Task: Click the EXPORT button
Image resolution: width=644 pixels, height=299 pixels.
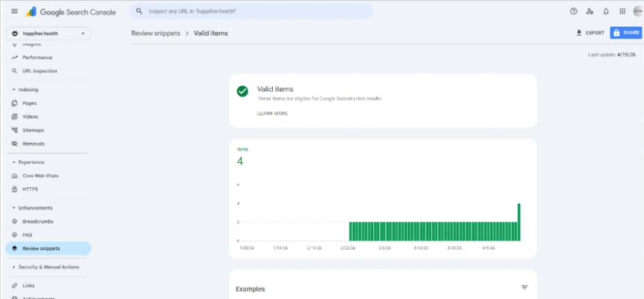Action: coord(590,33)
